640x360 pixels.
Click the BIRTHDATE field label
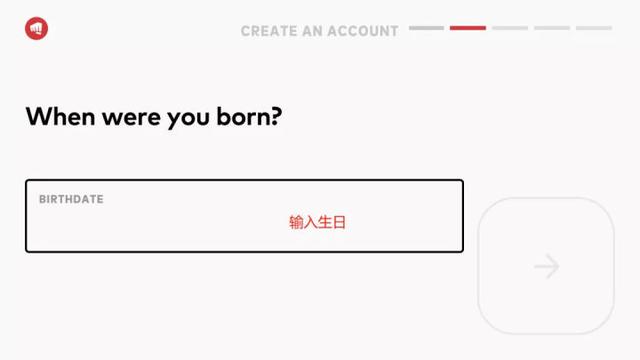click(x=71, y=199)
